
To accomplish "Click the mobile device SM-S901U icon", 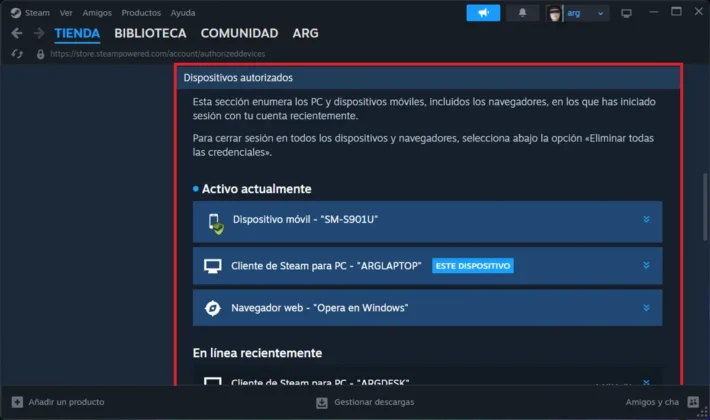I will [215, 223].
